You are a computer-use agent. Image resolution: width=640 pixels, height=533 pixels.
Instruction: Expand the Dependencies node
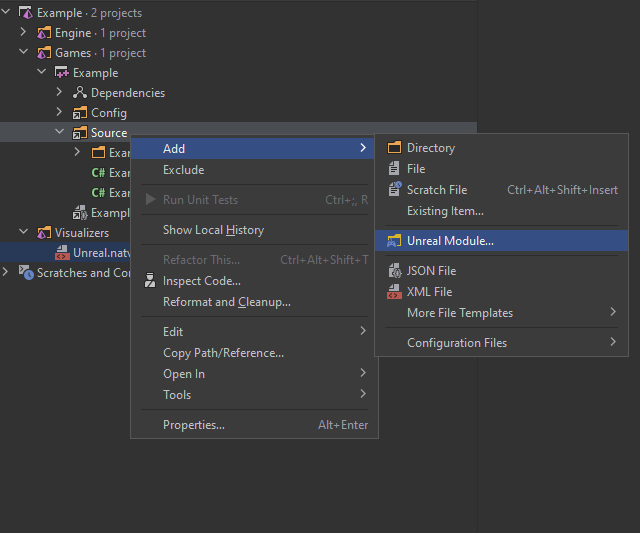click(x=60, y=93)
